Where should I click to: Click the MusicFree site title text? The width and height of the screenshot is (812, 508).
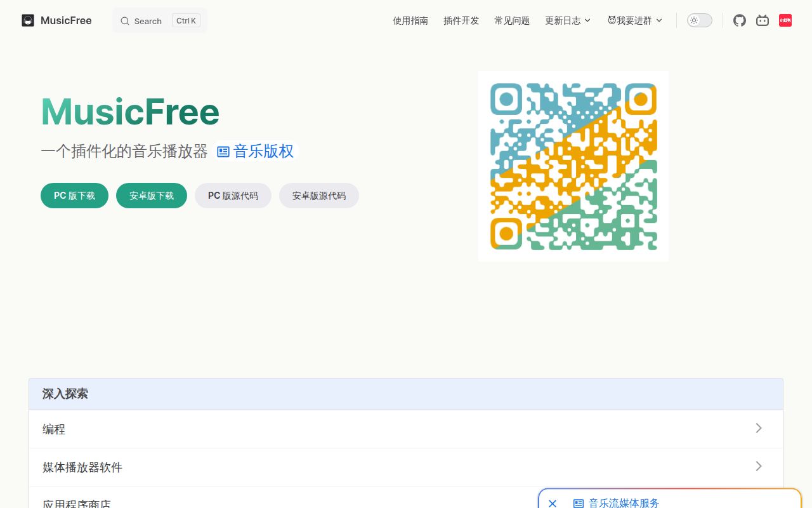tap(66, 20)
